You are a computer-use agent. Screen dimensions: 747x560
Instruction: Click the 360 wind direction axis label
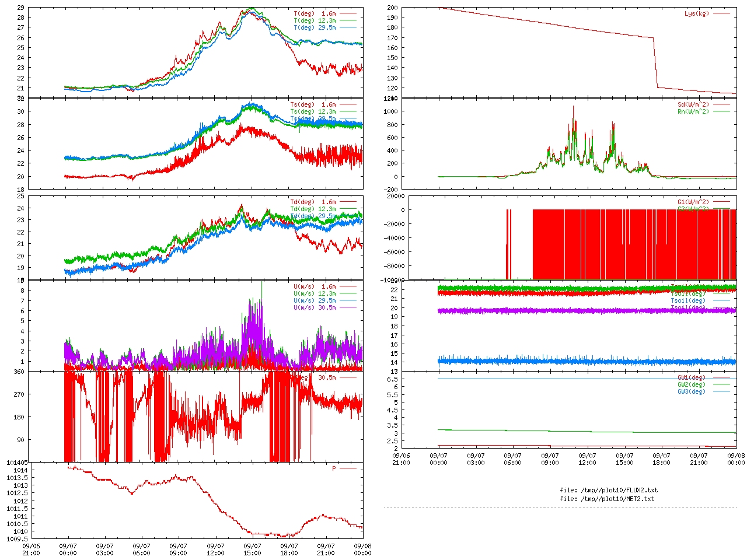click(x=19, y=372)
